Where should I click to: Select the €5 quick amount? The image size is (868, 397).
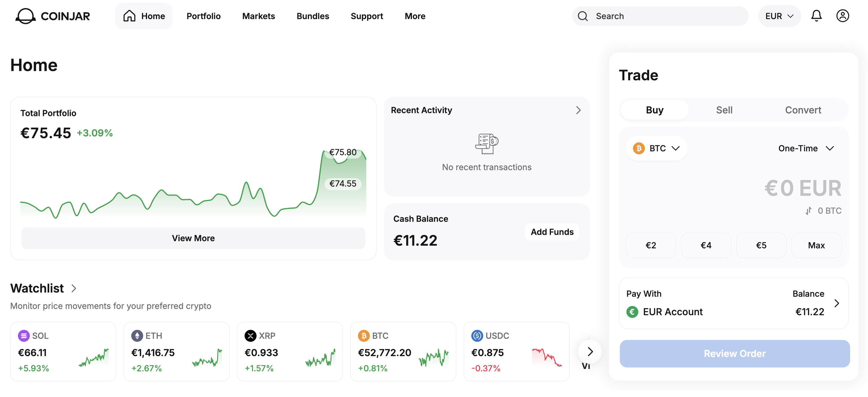coord(761,245)
